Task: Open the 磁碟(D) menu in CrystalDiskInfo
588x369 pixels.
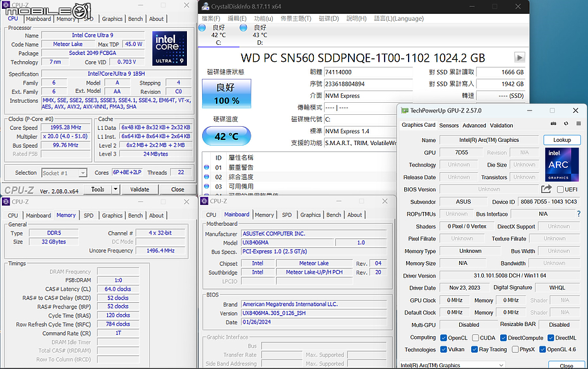Action: coord(329,18)
